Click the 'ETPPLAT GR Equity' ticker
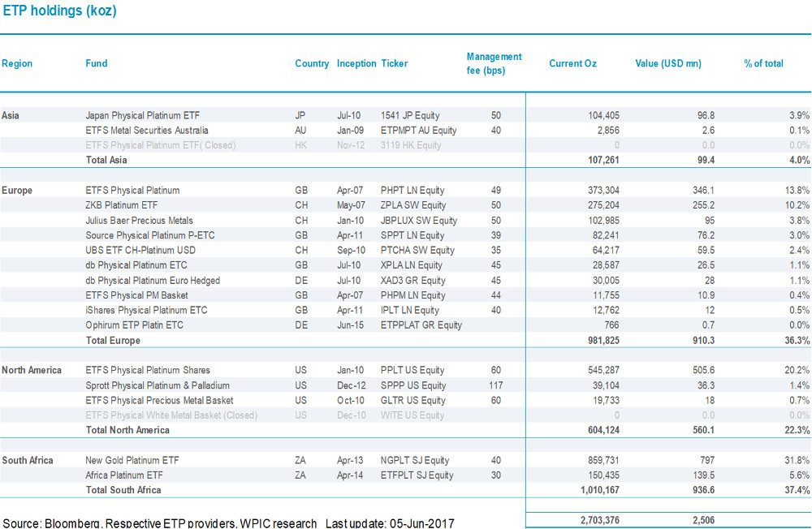812x529 pixels. tap(421, 325)
